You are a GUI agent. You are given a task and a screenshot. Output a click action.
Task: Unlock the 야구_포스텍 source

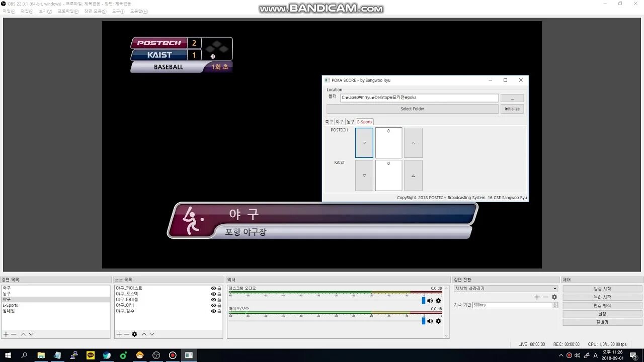[219, 294]
